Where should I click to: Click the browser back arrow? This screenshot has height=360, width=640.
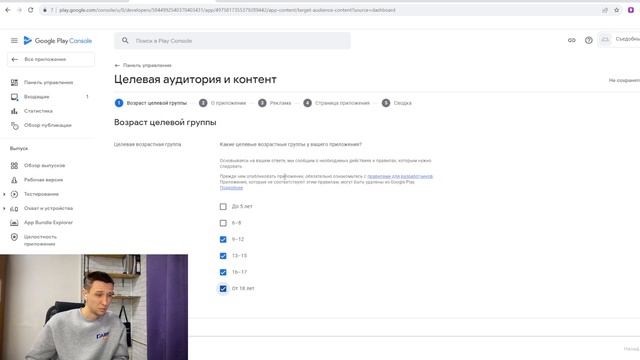pos(8,10)
